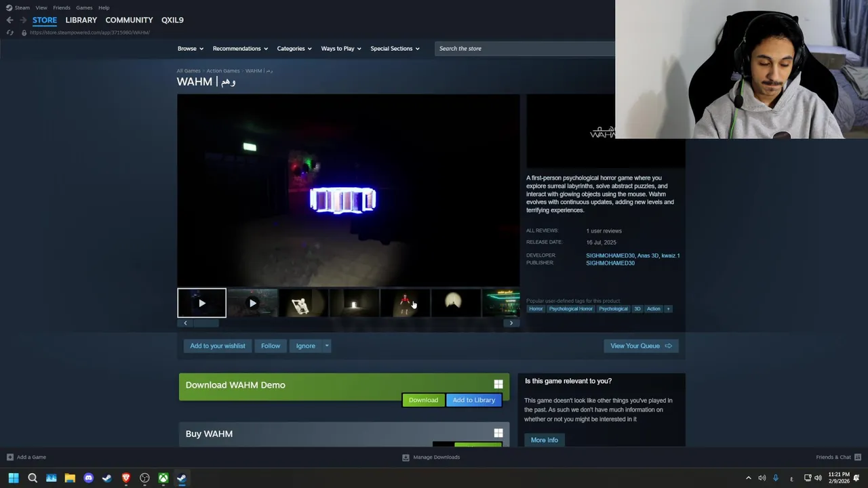This screenshot has height=488, width=868.
Task: Open the SIGHMOHAMED30 publisher link
Action: 610,263
